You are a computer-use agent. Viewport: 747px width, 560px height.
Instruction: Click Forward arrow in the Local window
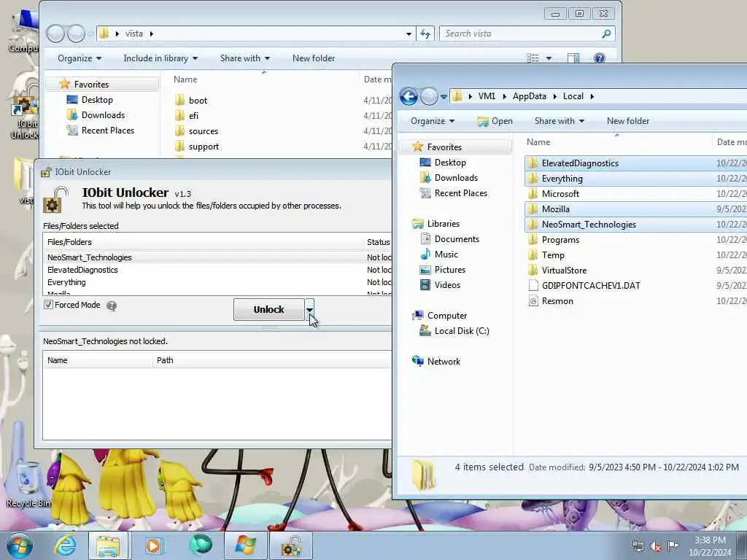(429, 97)
